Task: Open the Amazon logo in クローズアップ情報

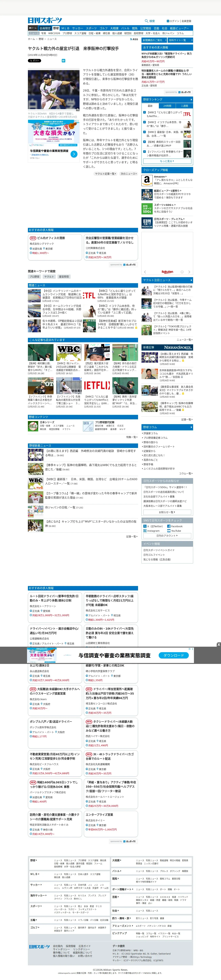Action: pos(147,180)
